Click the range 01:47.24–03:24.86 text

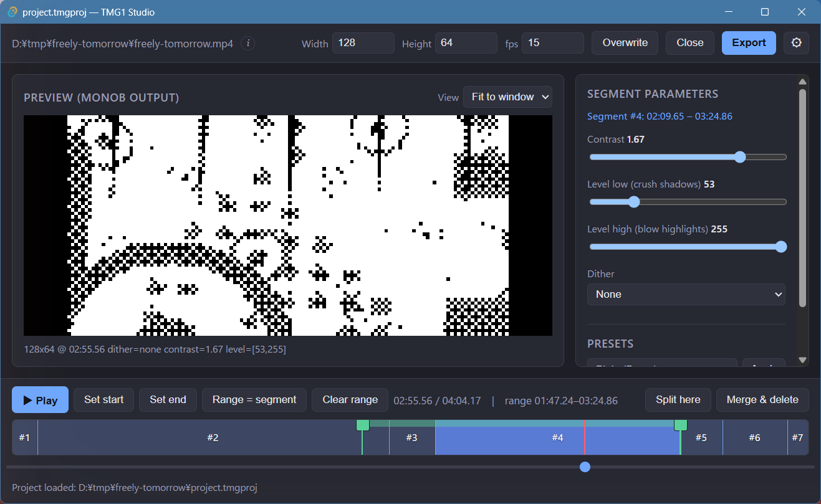561,401
